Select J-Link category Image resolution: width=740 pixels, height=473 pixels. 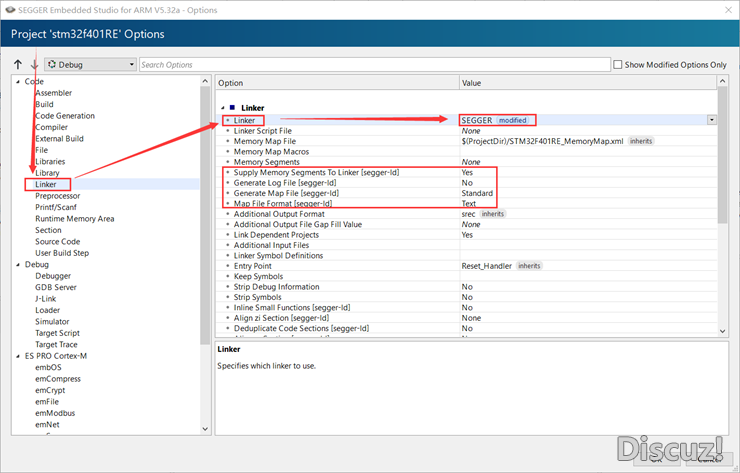click(x=45, y=299)
